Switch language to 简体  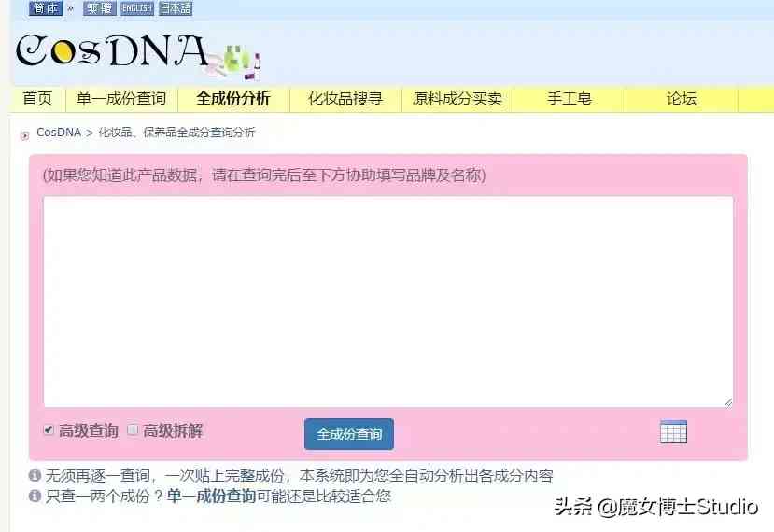click(x=46, y=7)
